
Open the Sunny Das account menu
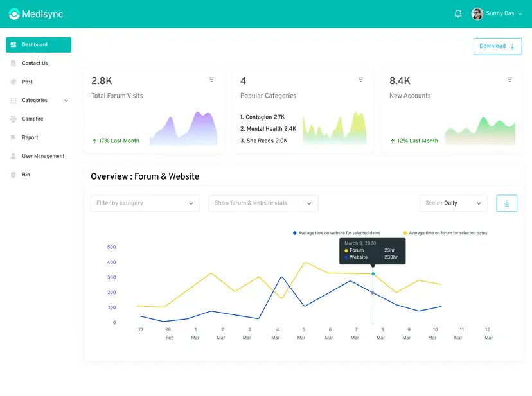point(498,13)
